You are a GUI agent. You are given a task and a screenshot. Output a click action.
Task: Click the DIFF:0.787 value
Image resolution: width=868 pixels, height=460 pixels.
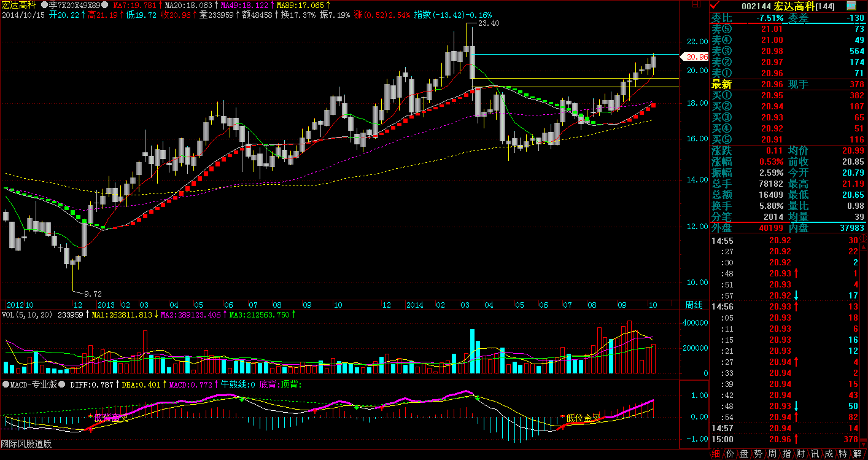click(x=92, y=384)
